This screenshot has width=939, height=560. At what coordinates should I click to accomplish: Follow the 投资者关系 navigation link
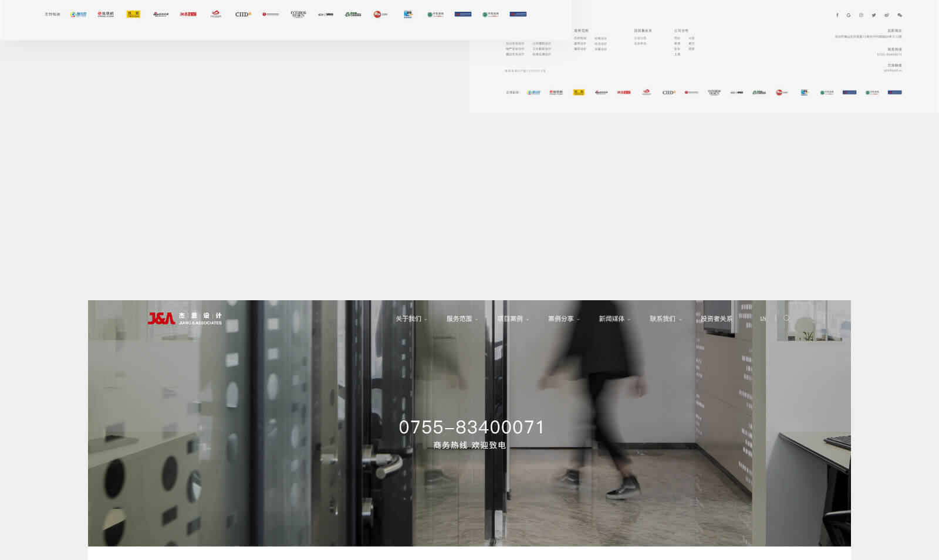tap(716, 319)
